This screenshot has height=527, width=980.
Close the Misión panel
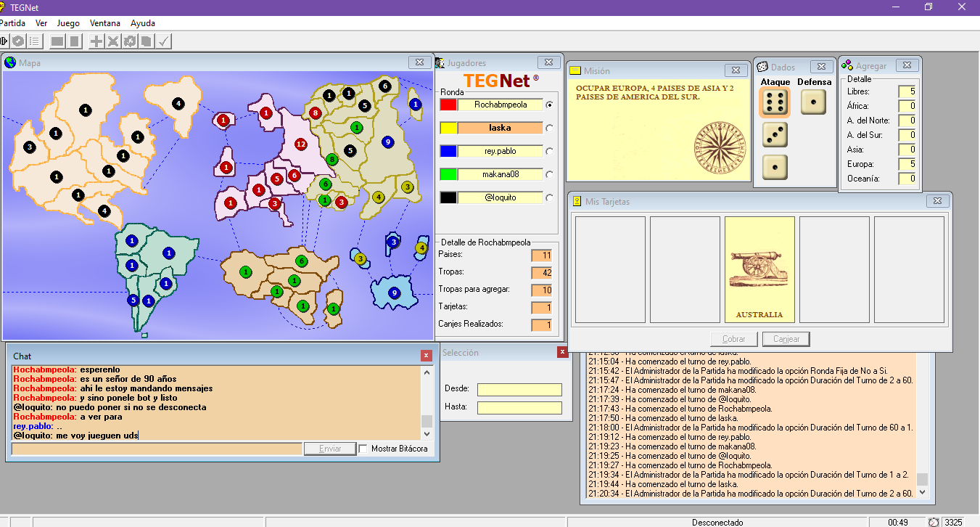pyautogui.click(x=735, y=70)
